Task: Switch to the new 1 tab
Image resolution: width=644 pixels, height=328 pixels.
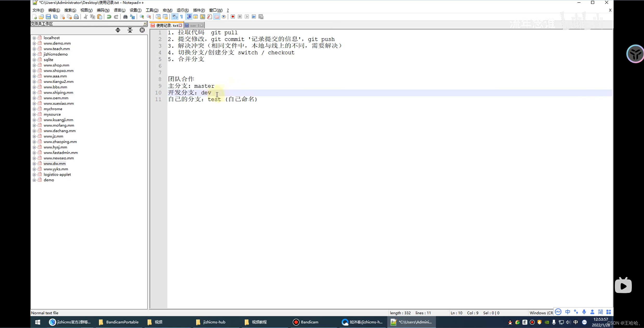Action: [194, 25]
